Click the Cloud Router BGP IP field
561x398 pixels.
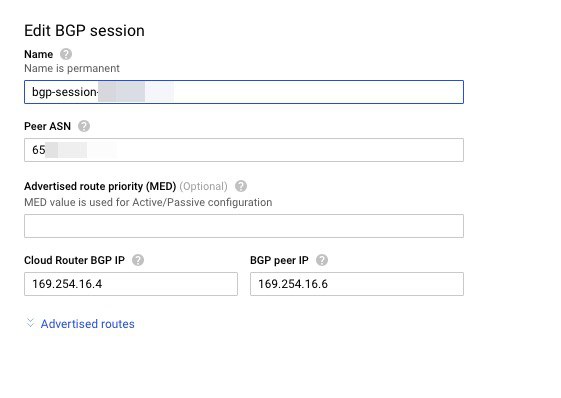click(131, 284)
